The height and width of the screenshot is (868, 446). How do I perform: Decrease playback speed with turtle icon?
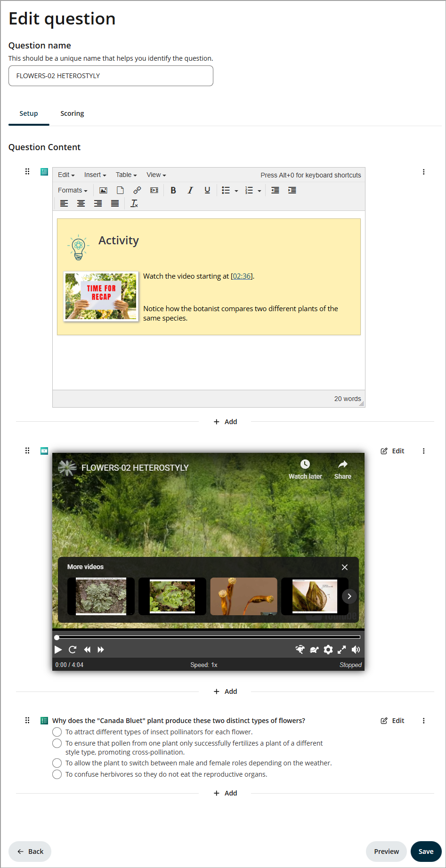[x=314, y=650]
